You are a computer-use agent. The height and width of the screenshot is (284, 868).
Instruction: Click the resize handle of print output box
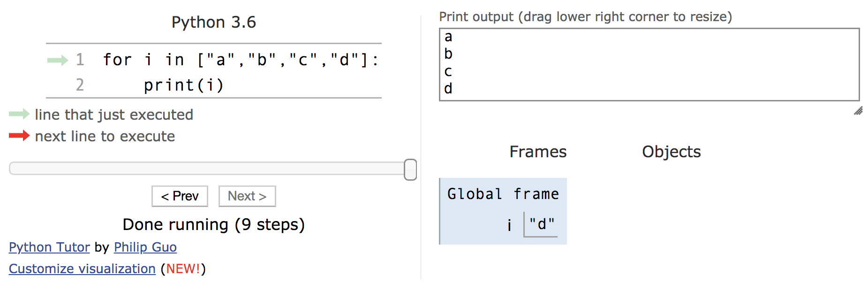tap(858, 111)
